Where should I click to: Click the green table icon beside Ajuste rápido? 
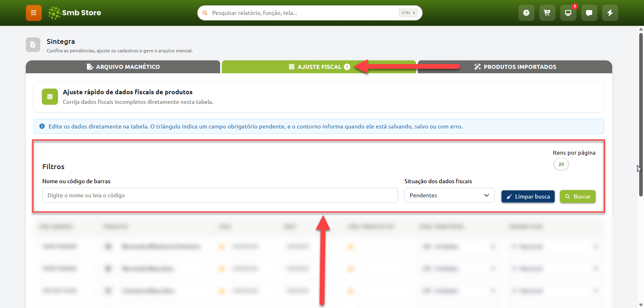tap(50, 97)
